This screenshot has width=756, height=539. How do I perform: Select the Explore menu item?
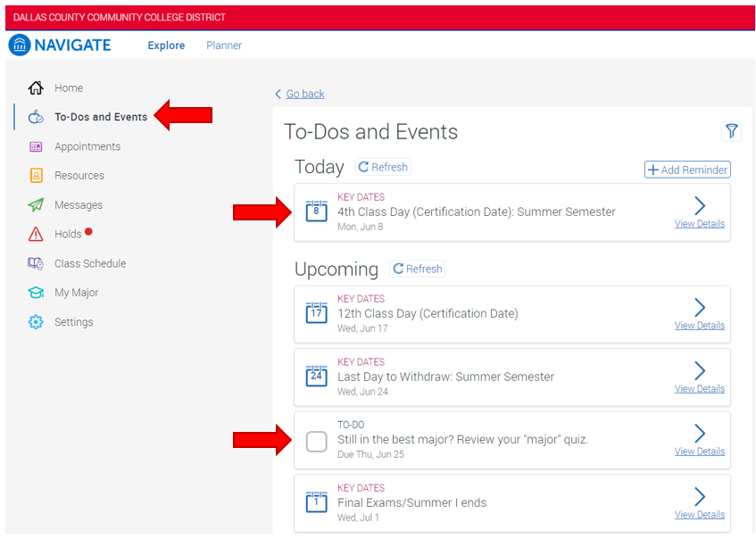point(166,45)
